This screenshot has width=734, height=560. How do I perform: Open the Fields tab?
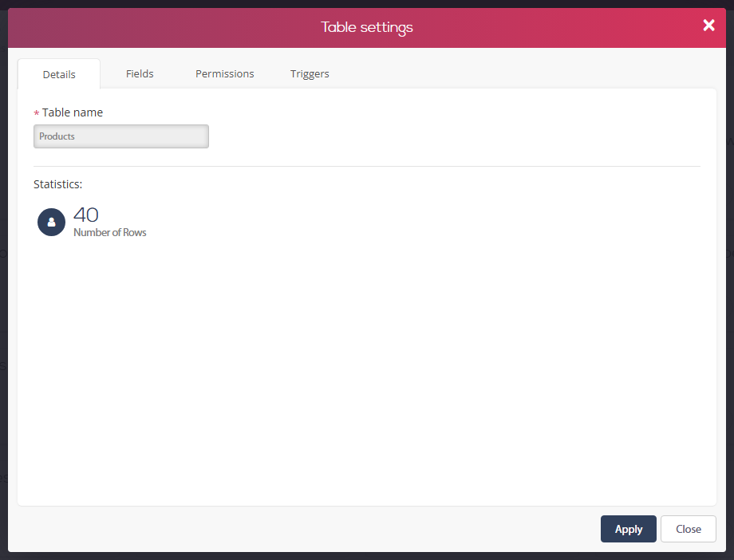click(140, 73)
